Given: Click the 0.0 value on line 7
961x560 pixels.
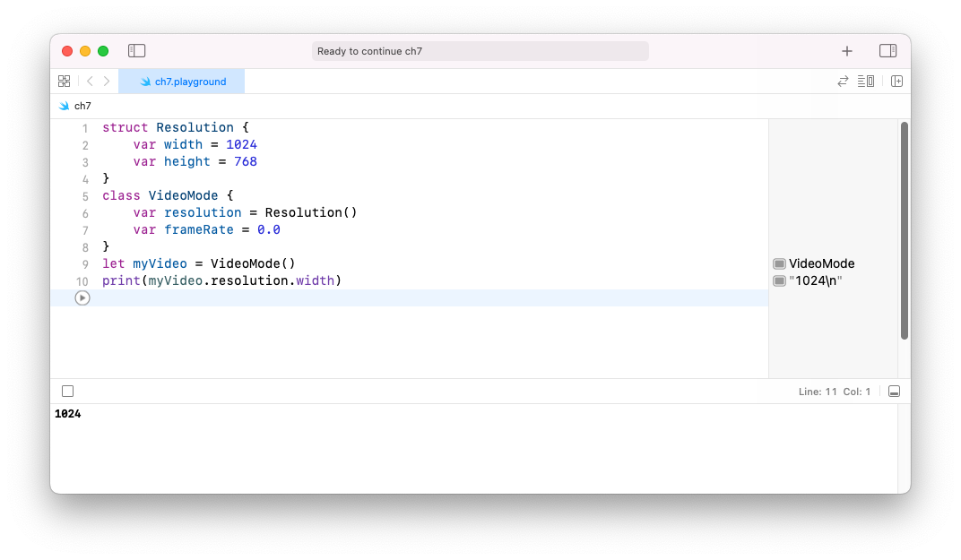Looking at the screenshot, I should coord(268,229).
